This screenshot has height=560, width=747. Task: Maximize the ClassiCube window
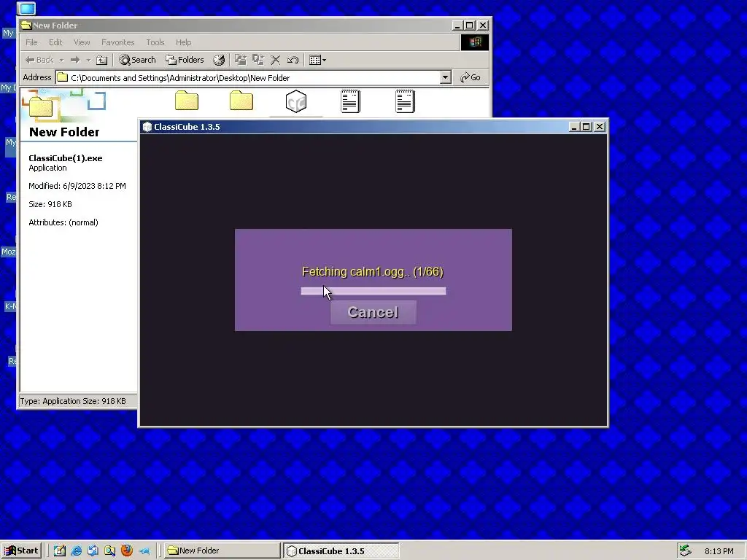click(x=587, y=127)
